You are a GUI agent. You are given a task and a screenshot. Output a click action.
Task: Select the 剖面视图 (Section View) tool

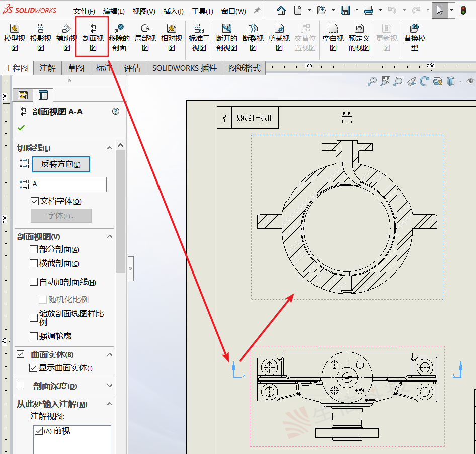[x=93, y=38]
